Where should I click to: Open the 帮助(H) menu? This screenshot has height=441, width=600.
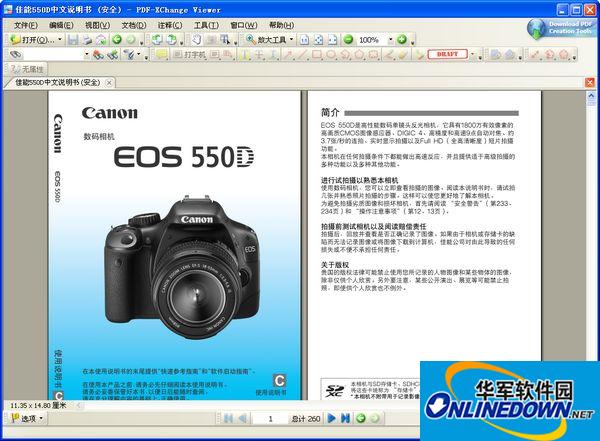[281, 25]
